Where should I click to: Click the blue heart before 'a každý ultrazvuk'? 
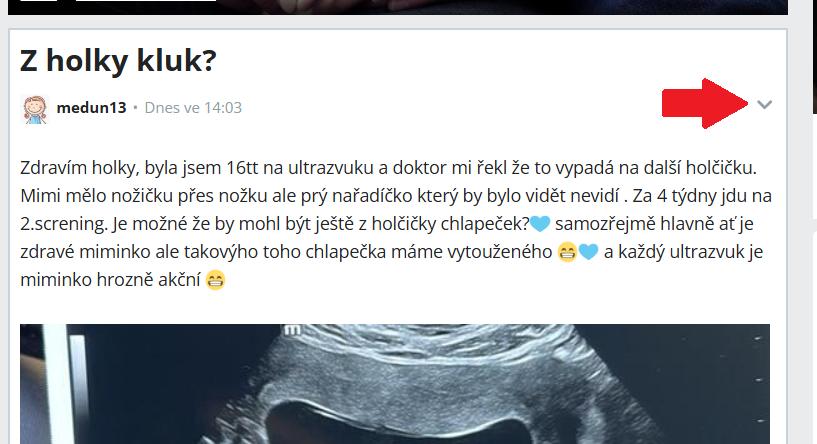(588, 252)
